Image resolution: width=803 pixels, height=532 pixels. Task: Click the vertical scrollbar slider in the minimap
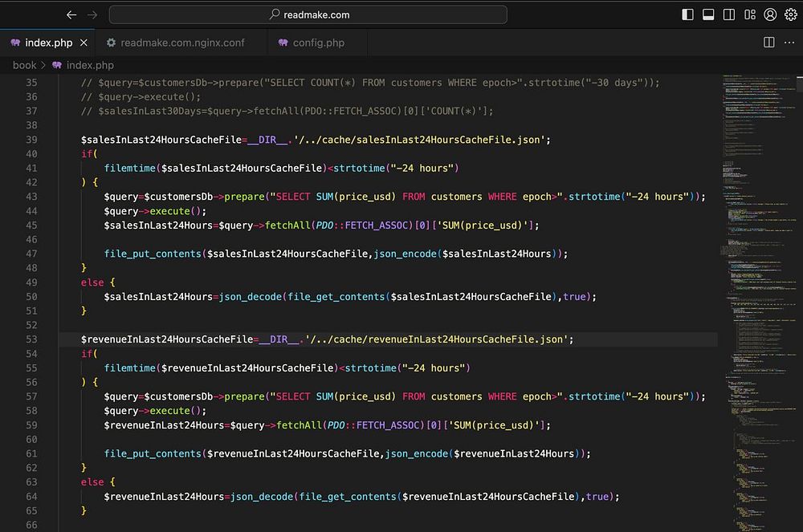pos(800,84)
